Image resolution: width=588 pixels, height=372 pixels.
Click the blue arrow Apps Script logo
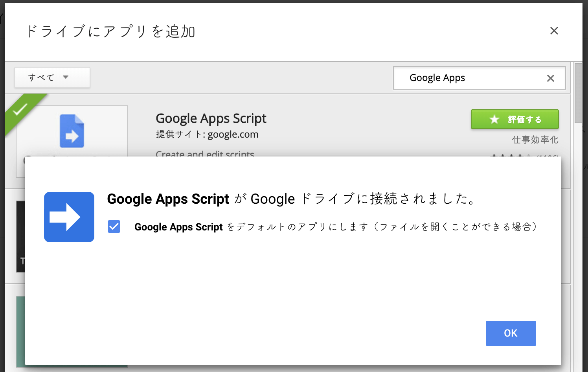click(69, 217)
